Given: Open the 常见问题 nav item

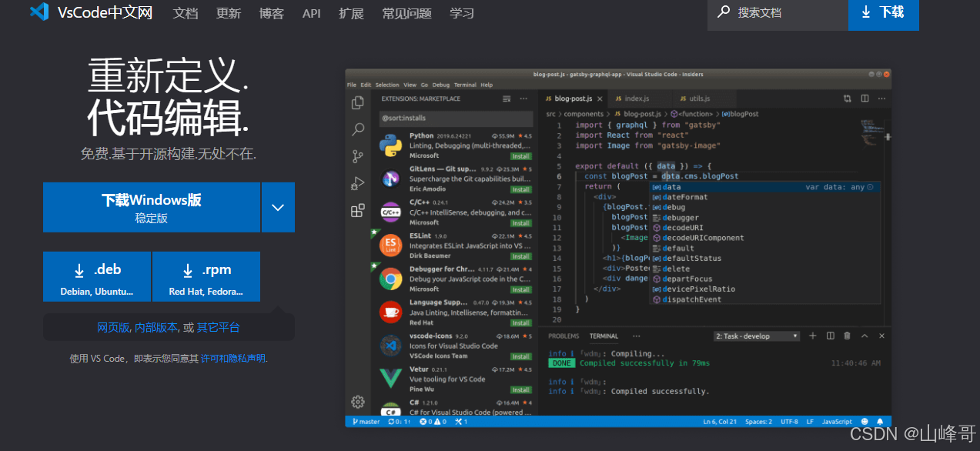Looking at the screenshot, I should click(406, 13).
